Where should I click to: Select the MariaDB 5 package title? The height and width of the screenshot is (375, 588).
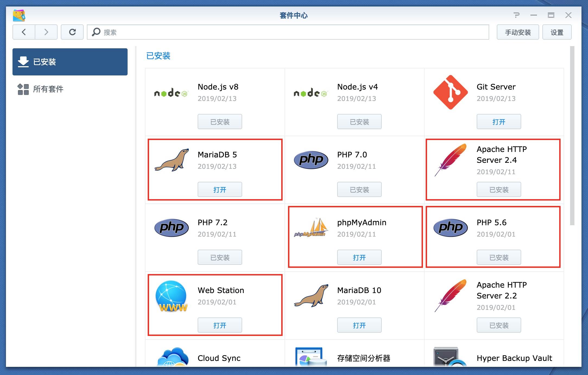click(x=217, y=155)
